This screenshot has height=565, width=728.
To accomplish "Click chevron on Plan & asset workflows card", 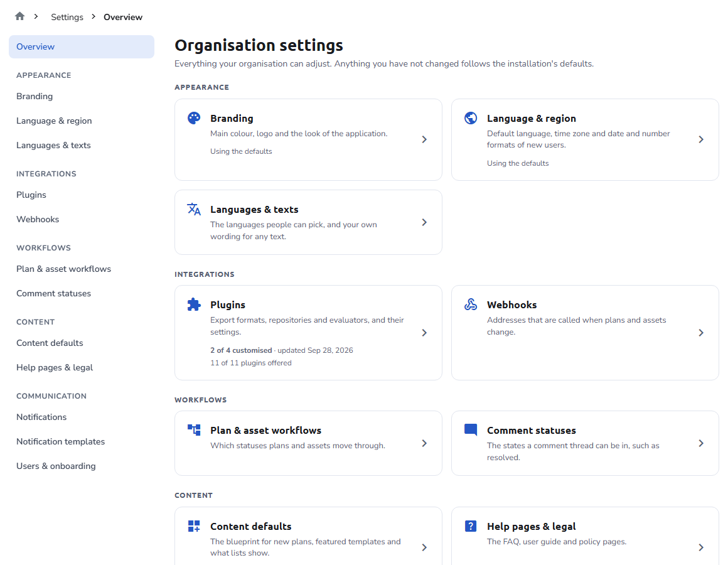I will 424,443.
